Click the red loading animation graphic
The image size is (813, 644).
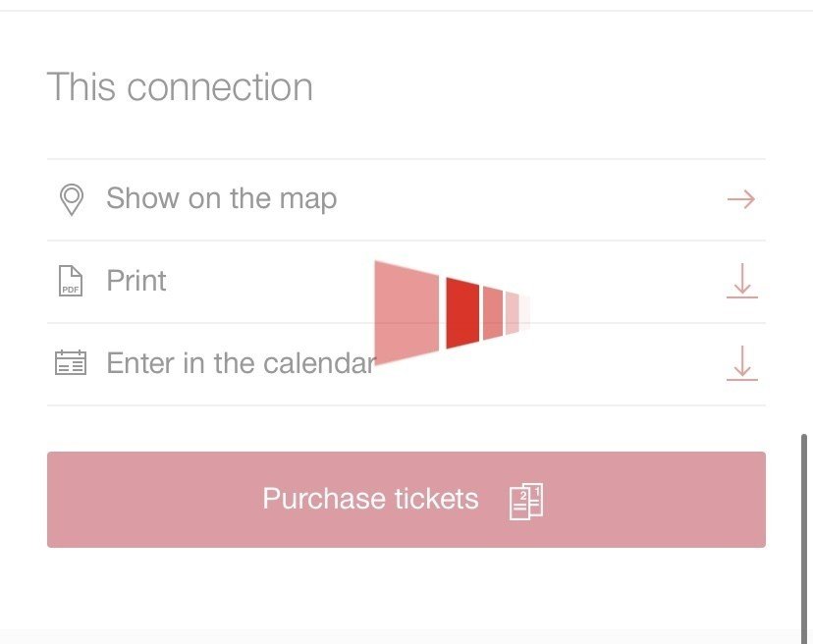tap(452, 312)
